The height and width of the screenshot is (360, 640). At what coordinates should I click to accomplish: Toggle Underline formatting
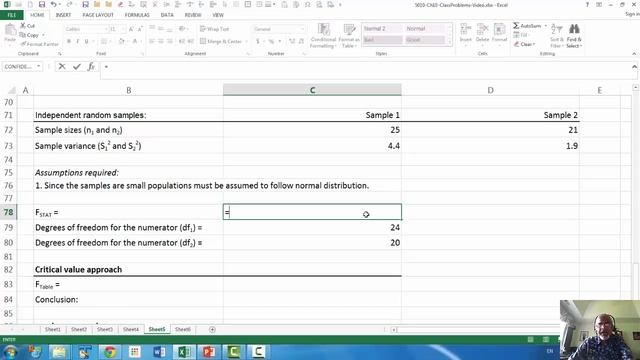(86, 41)
